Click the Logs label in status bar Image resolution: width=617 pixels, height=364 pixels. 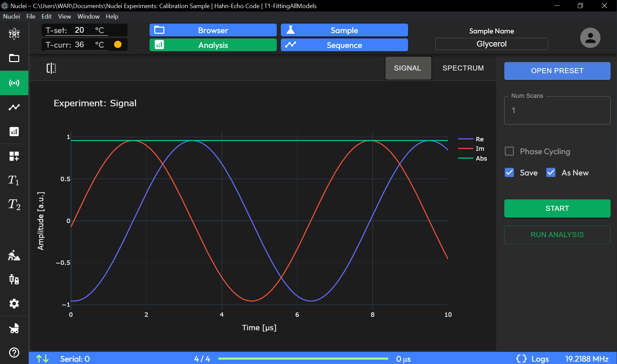(x=540, y=359)
